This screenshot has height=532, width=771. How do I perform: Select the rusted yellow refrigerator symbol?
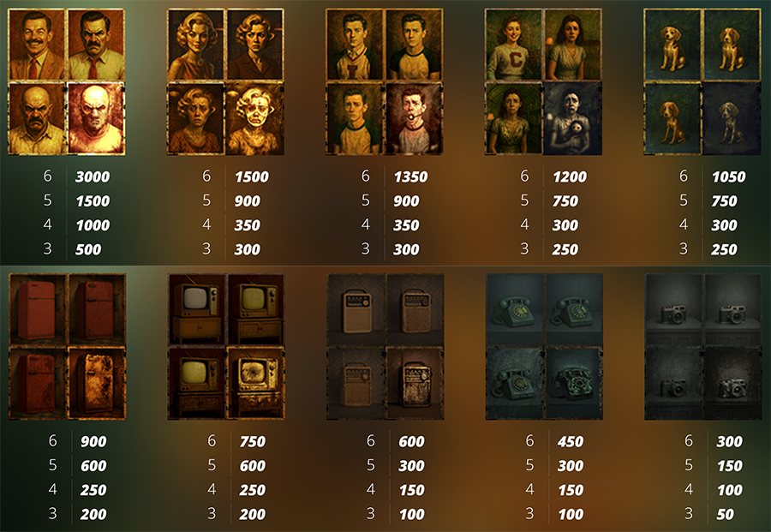97,384
